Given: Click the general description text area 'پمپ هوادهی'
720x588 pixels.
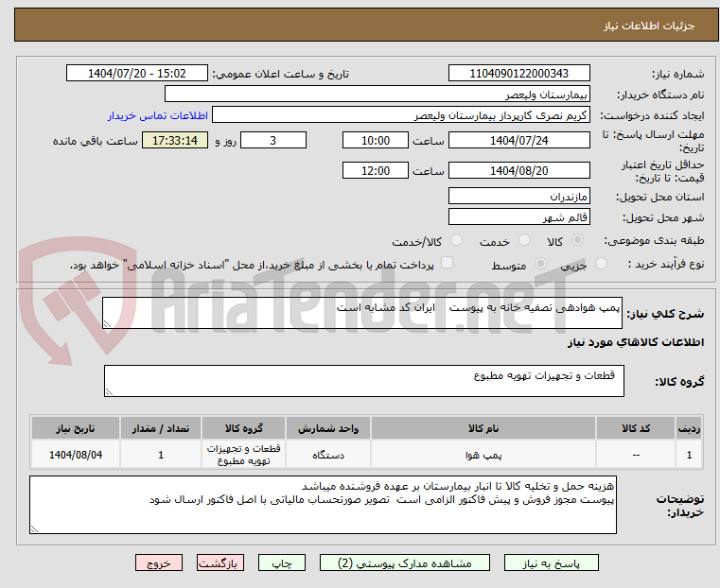Looking at the screenshot, I should tap(362, 313).
